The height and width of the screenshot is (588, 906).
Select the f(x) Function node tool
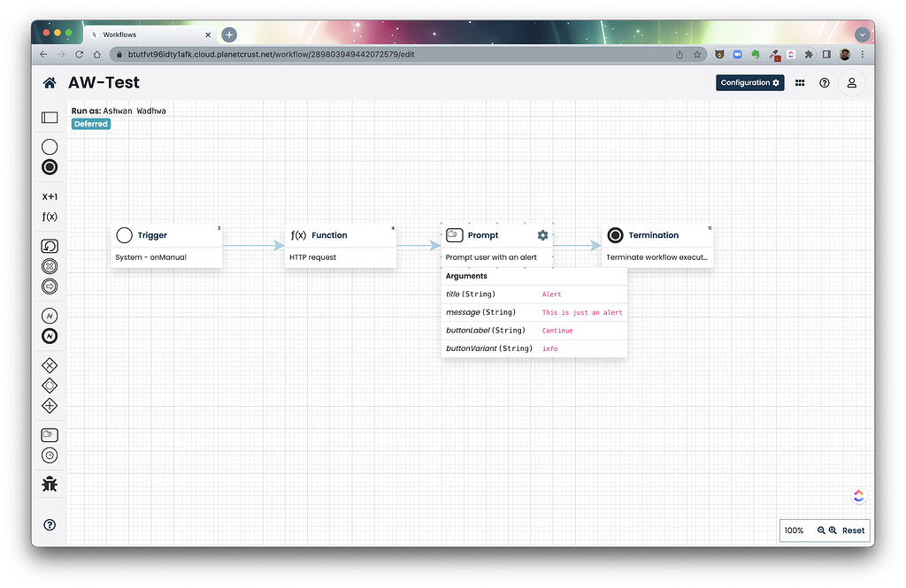coord(49,216)
